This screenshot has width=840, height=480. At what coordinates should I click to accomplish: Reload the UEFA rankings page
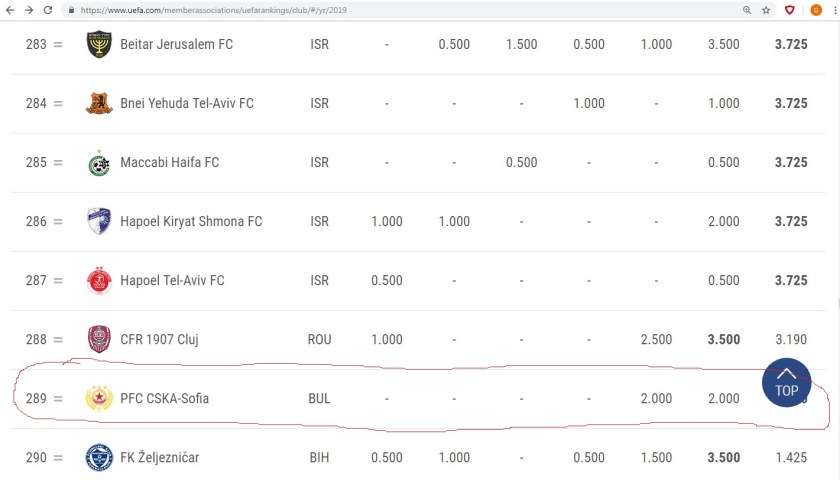tap(46, 9)
